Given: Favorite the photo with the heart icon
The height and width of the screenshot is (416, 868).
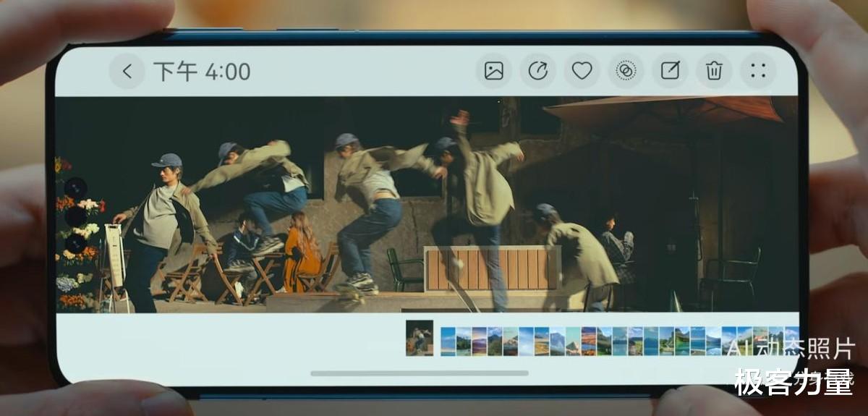Looking at the screenshot, I should pyautogui.click(x=582, y=71).
